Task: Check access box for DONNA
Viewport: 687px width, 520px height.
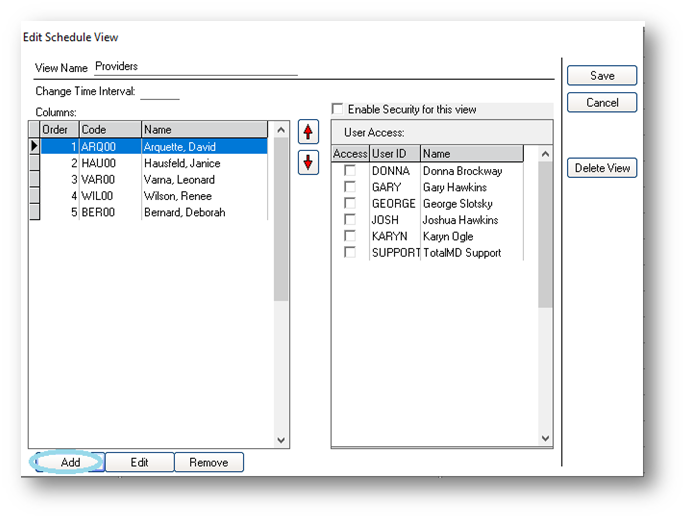Action: pos(350,170)
